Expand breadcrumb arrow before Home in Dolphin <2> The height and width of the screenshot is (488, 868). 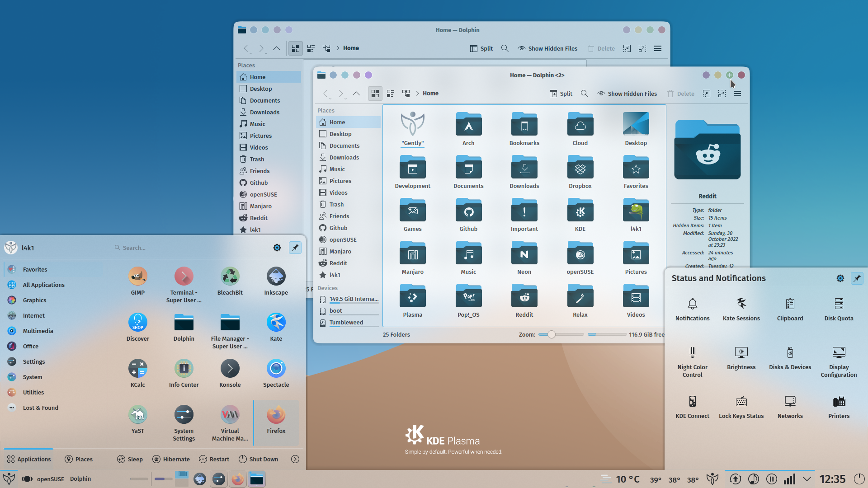pyautogui.click(x=417, y=94)
